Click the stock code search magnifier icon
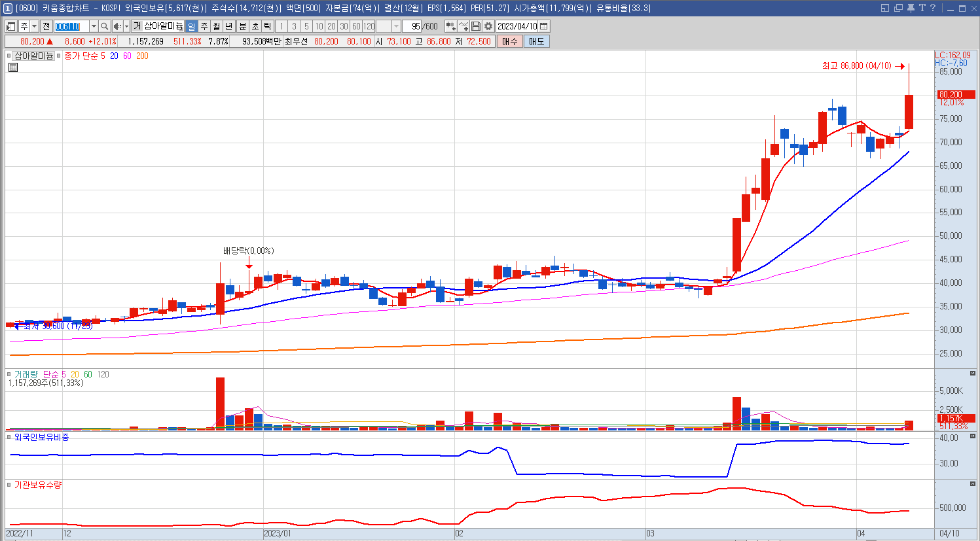 [105, 26]
